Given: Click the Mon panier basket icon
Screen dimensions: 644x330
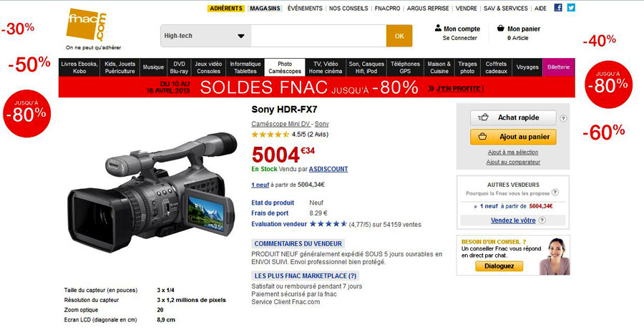Looking at the screenshot, I should pos(500,29).
